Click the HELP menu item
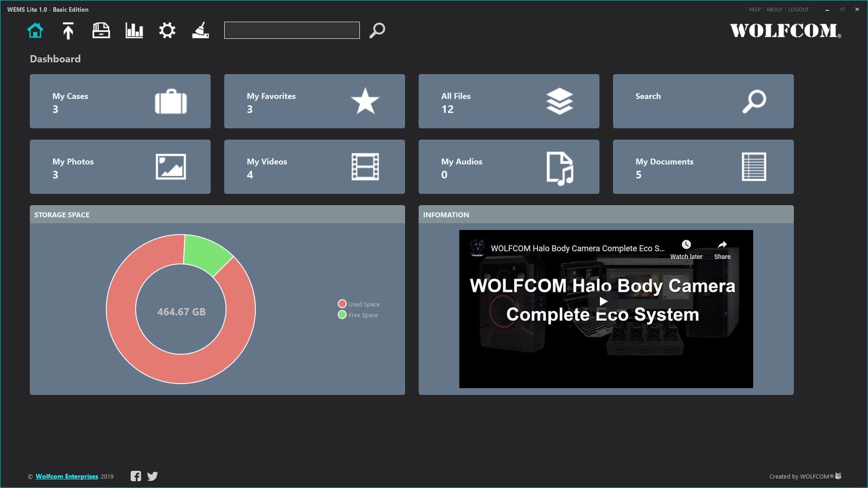This screenshot has width=868, height=488. 754,9
